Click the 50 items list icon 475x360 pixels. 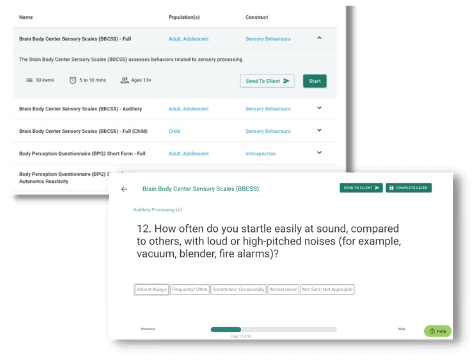[29, 80]
